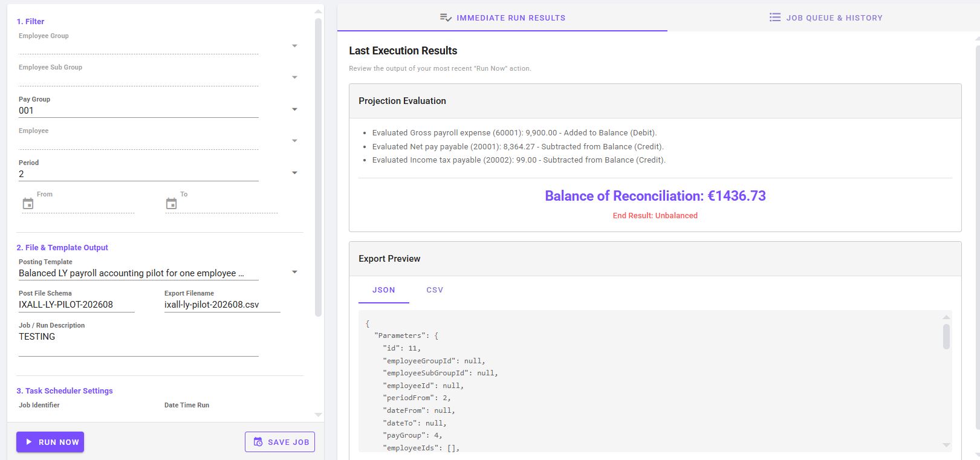980x460 pixels.
Task: Click the JSON preview scroll-down arrow
Action: click(x=946, y=445)
